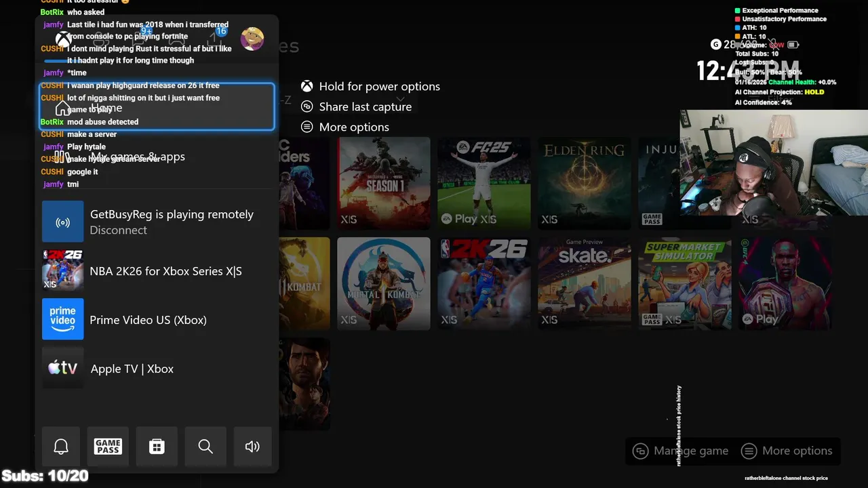Screen dimensions: 868x488
Task: Open Prime Video US (Xbox)
Action: click(157, 319)
